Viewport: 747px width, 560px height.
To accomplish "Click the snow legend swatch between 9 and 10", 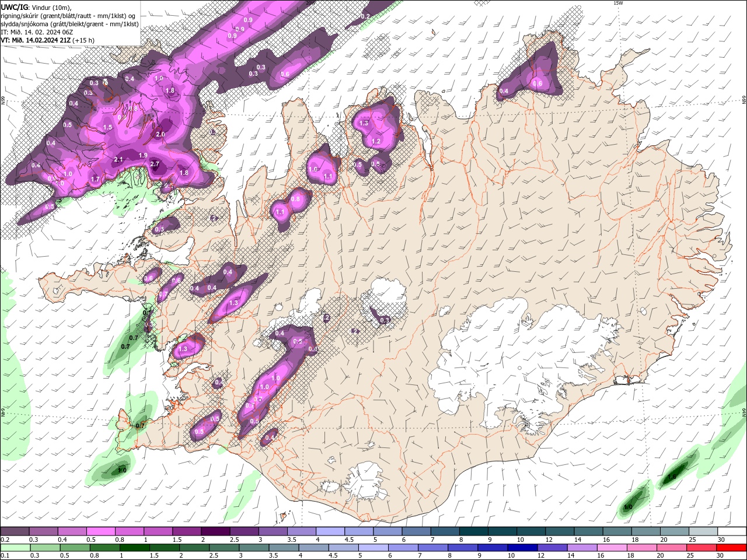I will coord(502,531).
